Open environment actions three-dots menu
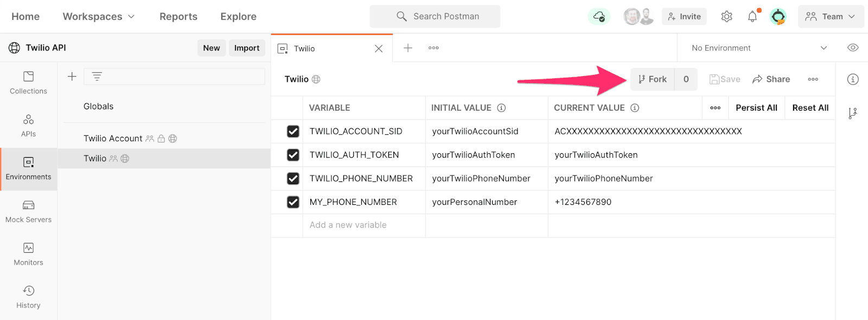 [813, 79]
